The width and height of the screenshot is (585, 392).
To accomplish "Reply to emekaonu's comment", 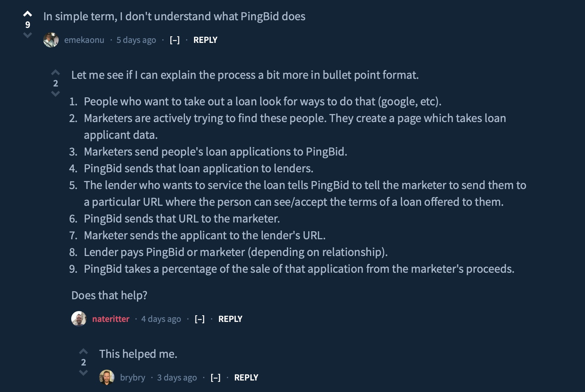I will 205,40.
